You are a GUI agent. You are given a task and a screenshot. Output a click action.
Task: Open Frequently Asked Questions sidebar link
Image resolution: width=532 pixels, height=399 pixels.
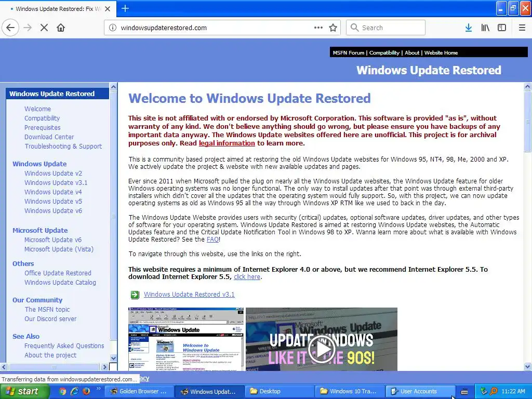tap(64, 346)
